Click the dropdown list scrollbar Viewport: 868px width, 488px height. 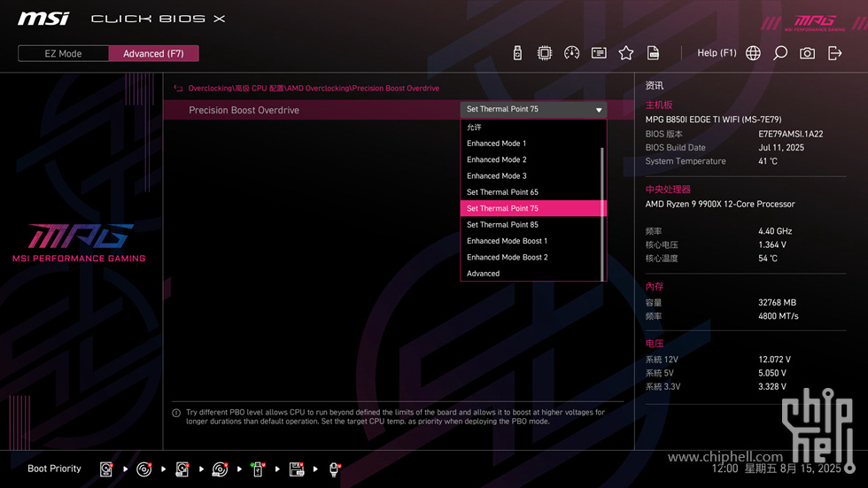tap(602, 214)
